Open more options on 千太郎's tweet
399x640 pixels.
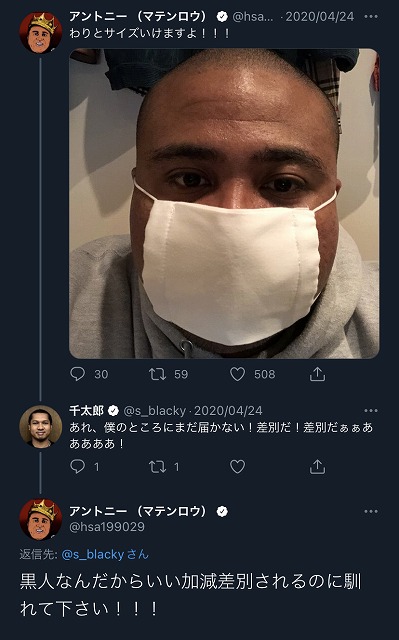click(371, 411)
